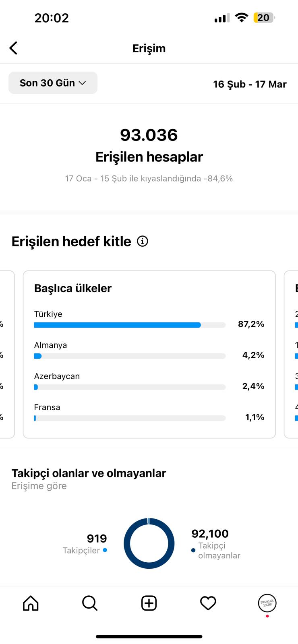Open the Son 30 Gün dropdown
Image resolution: width=298 pixels, height=644 pixels.
[53, 83]
